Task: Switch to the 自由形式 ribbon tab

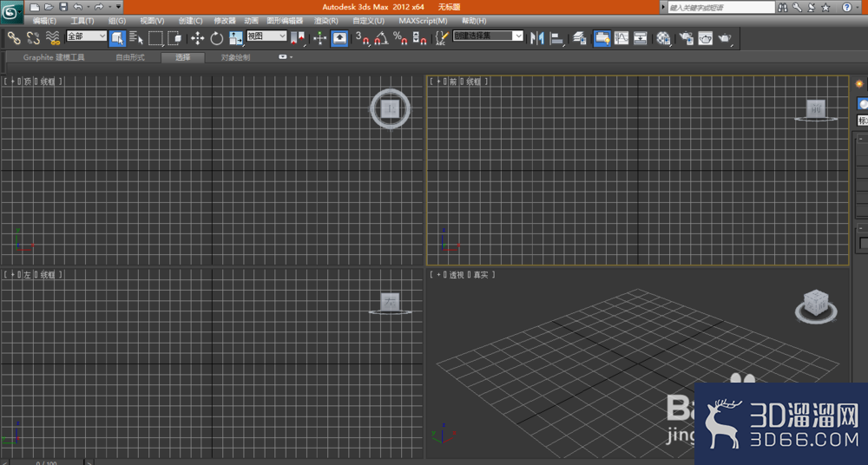Action: tap(130, 57)
